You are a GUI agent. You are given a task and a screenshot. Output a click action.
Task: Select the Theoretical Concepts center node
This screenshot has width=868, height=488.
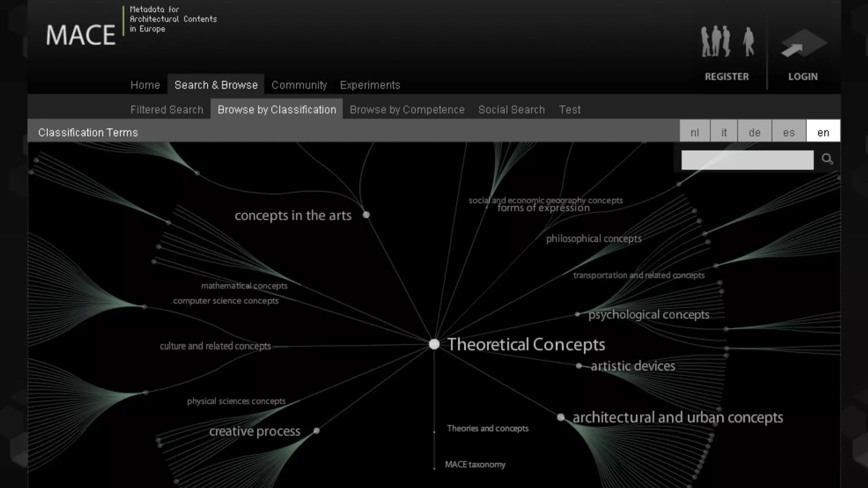click(x=434, y=344)
